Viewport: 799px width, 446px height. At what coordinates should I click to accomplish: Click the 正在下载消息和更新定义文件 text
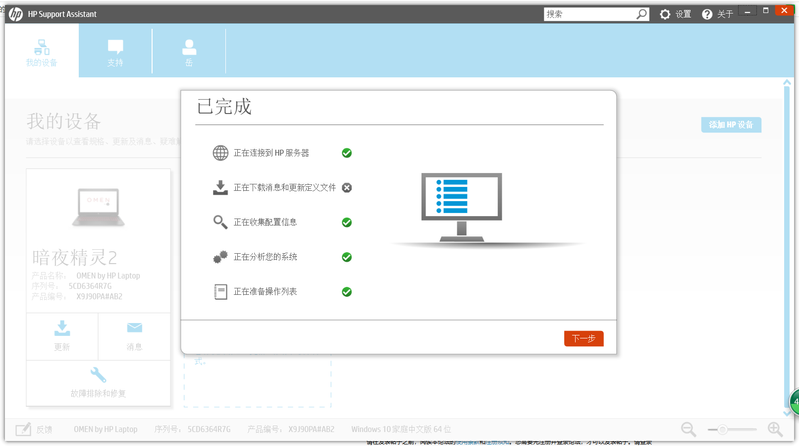click(284, 188)
